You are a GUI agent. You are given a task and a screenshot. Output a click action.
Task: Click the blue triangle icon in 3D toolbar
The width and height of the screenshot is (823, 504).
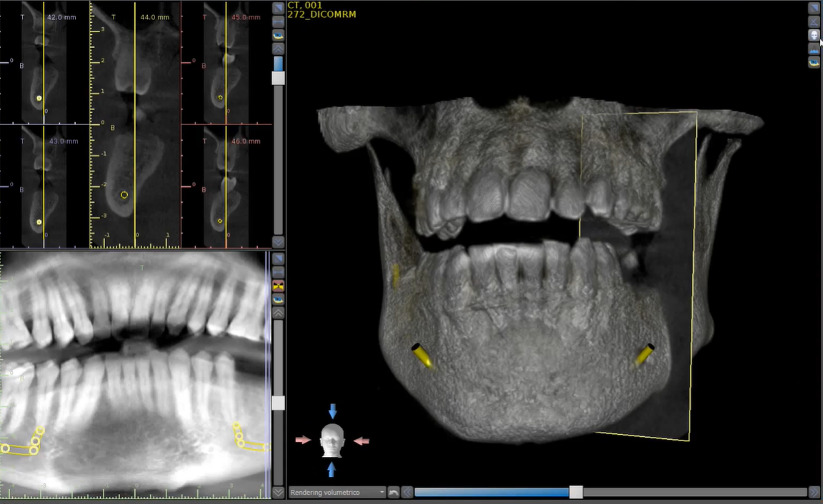point(814,8)
